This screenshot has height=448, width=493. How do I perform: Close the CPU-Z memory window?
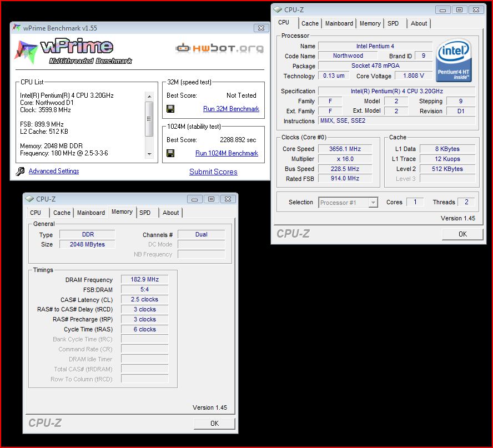(228, 199)
